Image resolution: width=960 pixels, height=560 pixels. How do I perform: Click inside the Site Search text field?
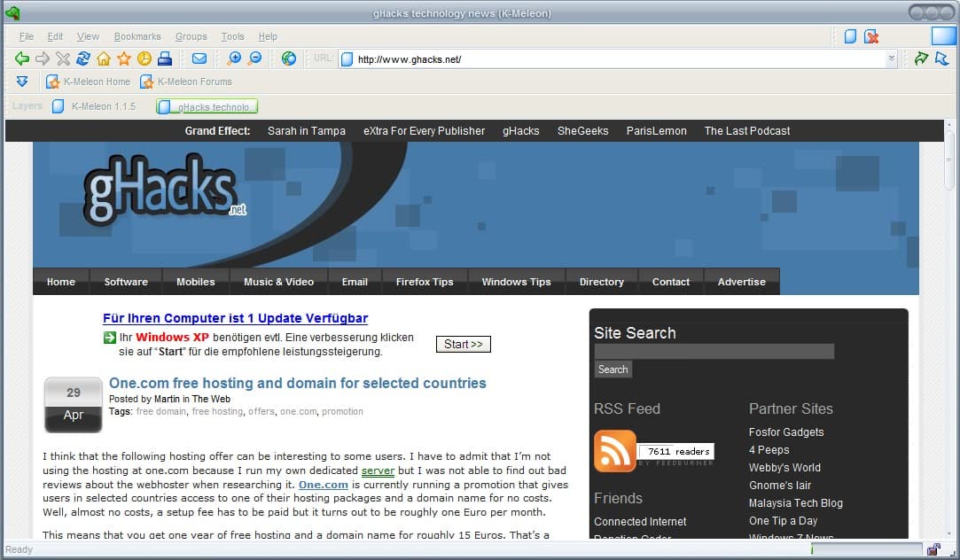pyautogui.click(x=714, y=350)
